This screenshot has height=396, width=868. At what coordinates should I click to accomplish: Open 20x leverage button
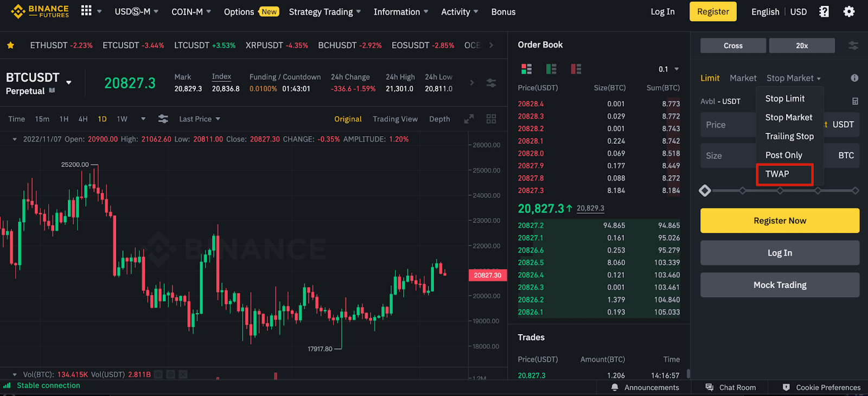pyautogui.click(x=802, y=46)
